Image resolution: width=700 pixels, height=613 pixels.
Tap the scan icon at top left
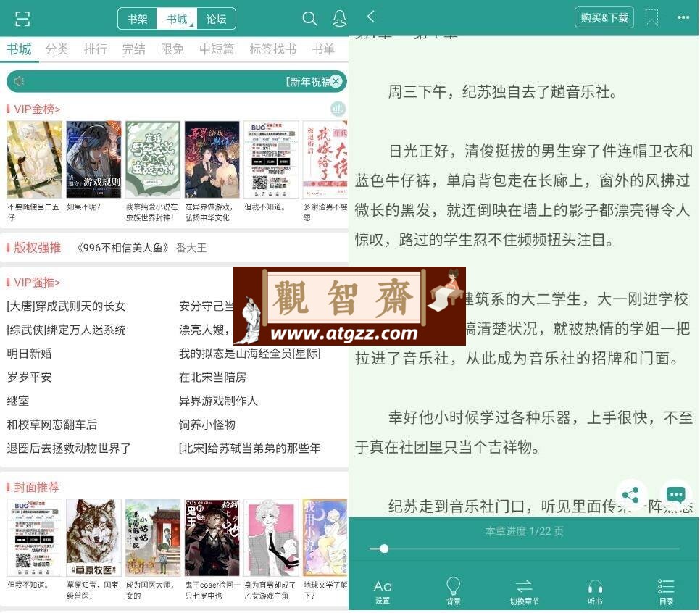[22, 19]
